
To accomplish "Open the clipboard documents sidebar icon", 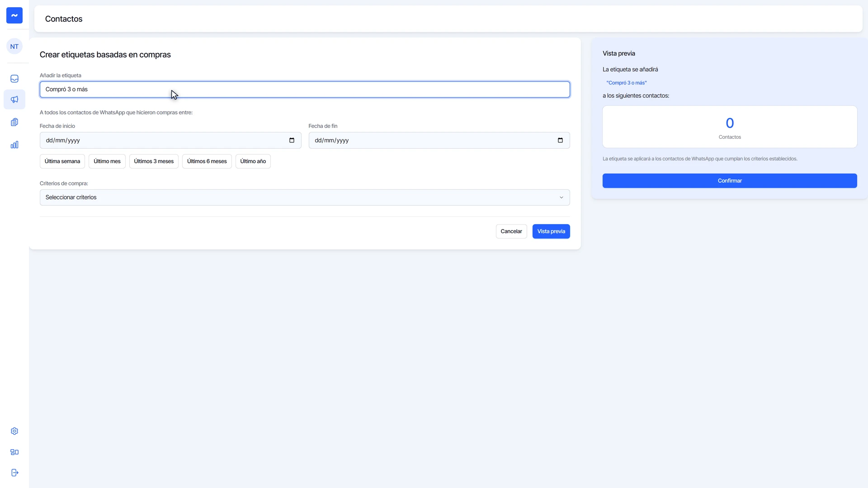I will 14,122.
